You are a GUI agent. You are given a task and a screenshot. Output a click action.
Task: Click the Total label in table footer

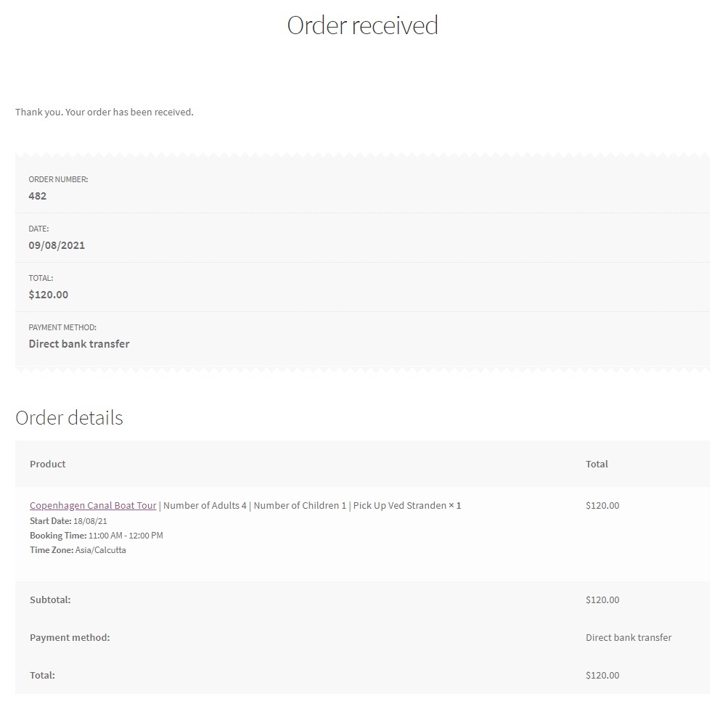42,675
